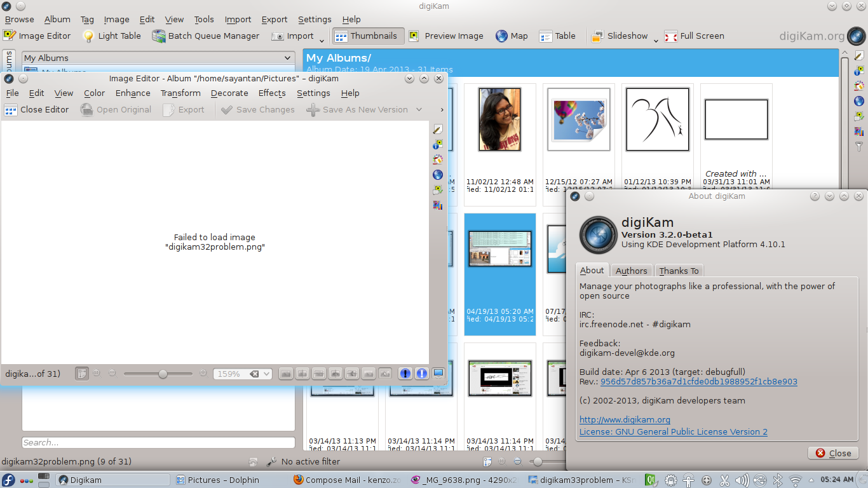868x488 pixels.
Task: Click the Full Screen toolbar icon
Action: pos(694,36)
